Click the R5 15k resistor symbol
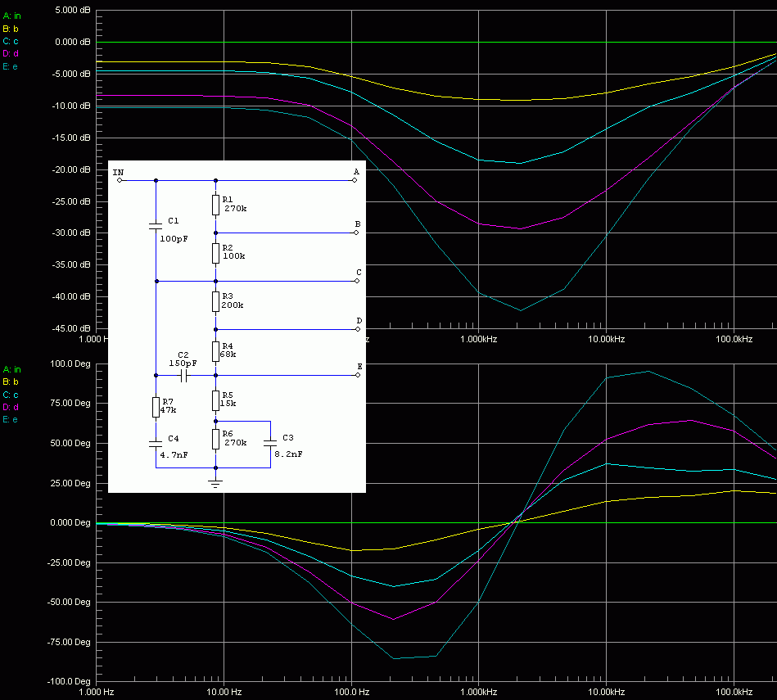The image size is (777, 700). pyautogui.click(x=215, y=400)
